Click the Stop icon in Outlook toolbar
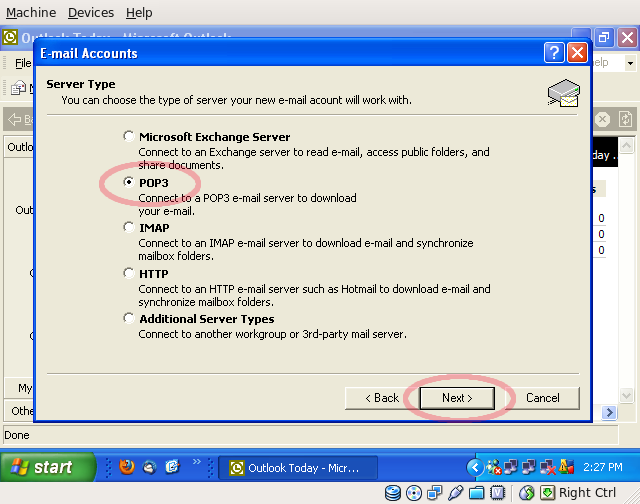The image size is (640, 504). 602,120
